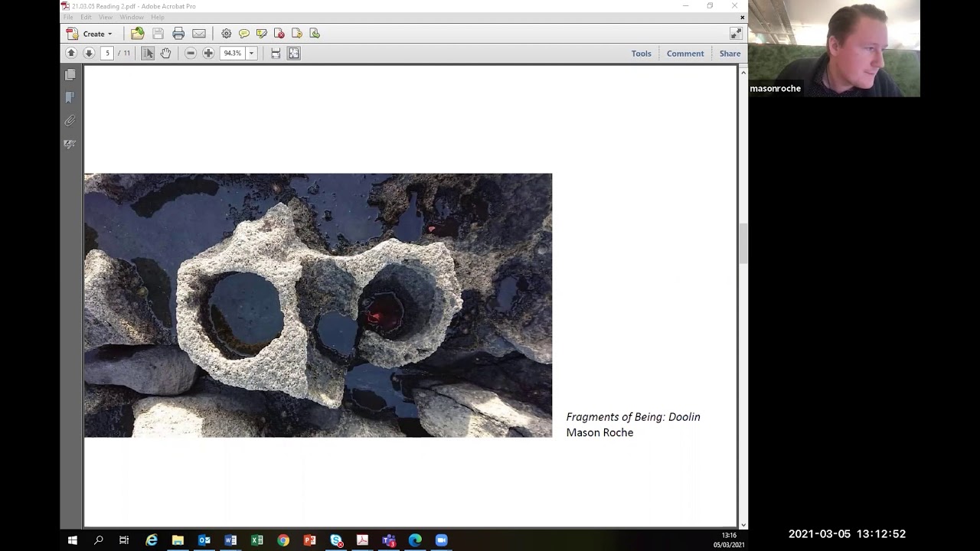
Task: Open the gear customize tools icon
Action: pos(226,34)
